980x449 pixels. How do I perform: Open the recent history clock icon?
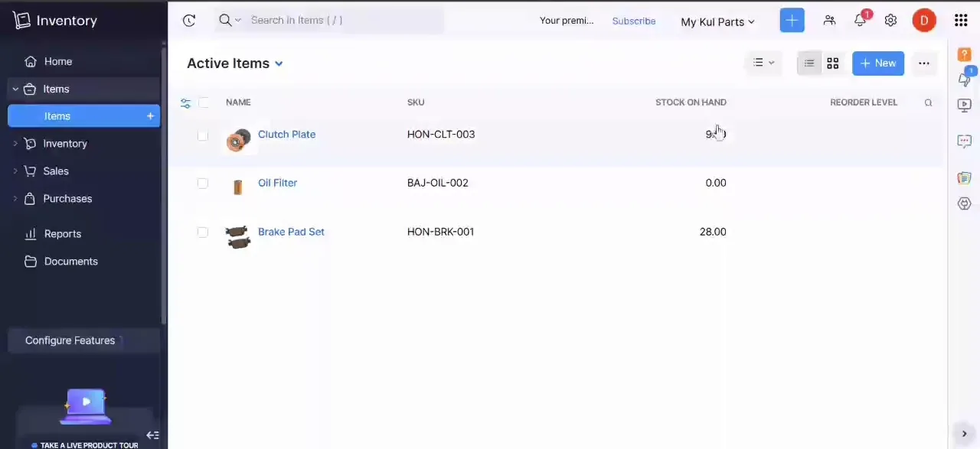189,21
